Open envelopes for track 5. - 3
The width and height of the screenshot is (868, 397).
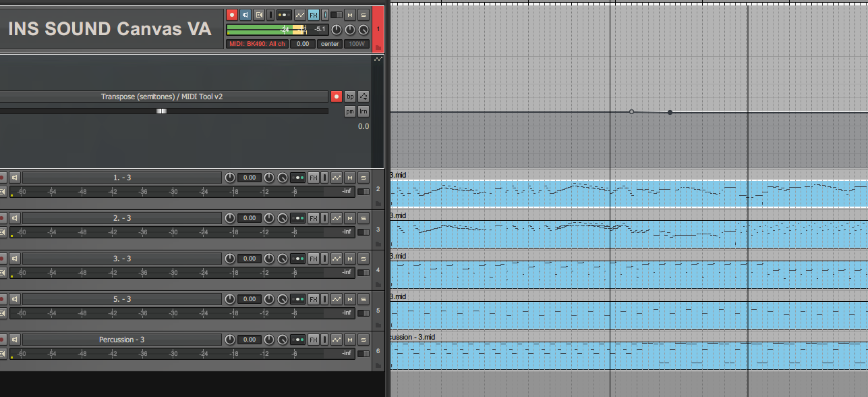click(336, 299)
